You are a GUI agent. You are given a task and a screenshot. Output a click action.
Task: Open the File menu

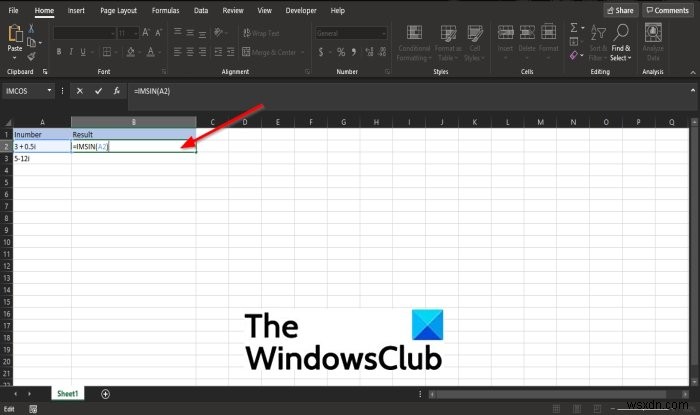tap(14, 10)
